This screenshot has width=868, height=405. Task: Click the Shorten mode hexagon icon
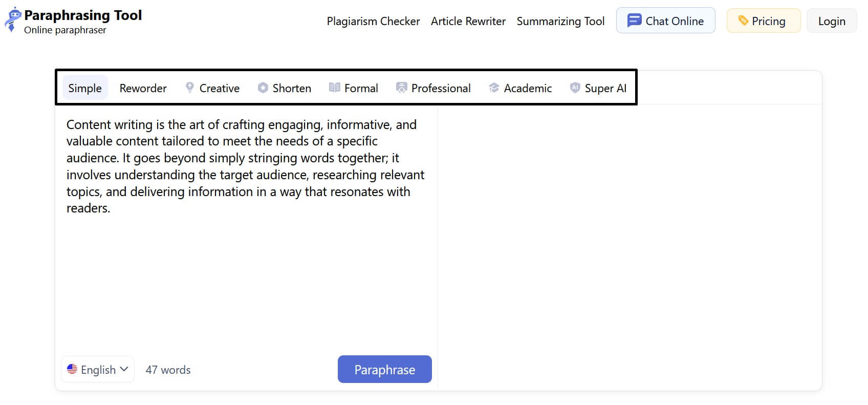[x=263, y=88]
